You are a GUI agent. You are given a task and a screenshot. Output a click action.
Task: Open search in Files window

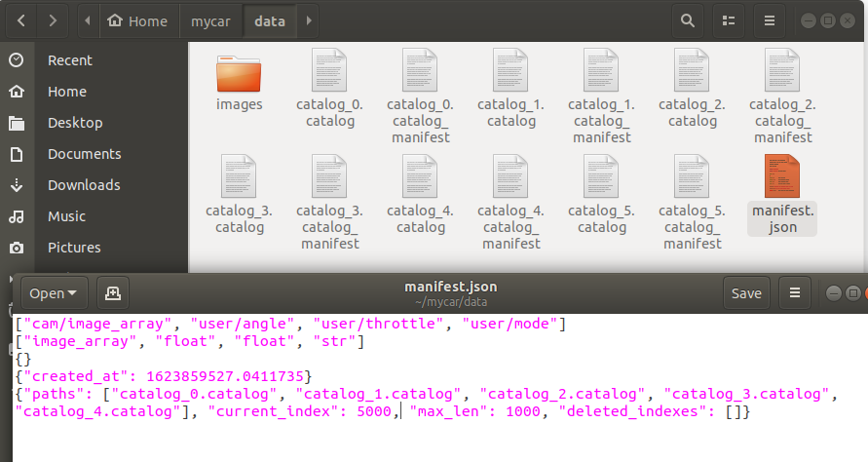pyautogui.click(x=688, y=21)
